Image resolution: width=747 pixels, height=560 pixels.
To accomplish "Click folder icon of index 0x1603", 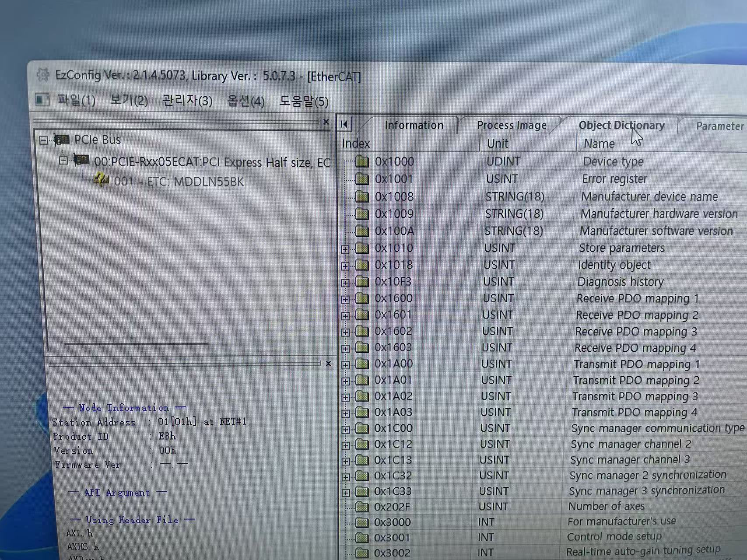I will point(362,347).
